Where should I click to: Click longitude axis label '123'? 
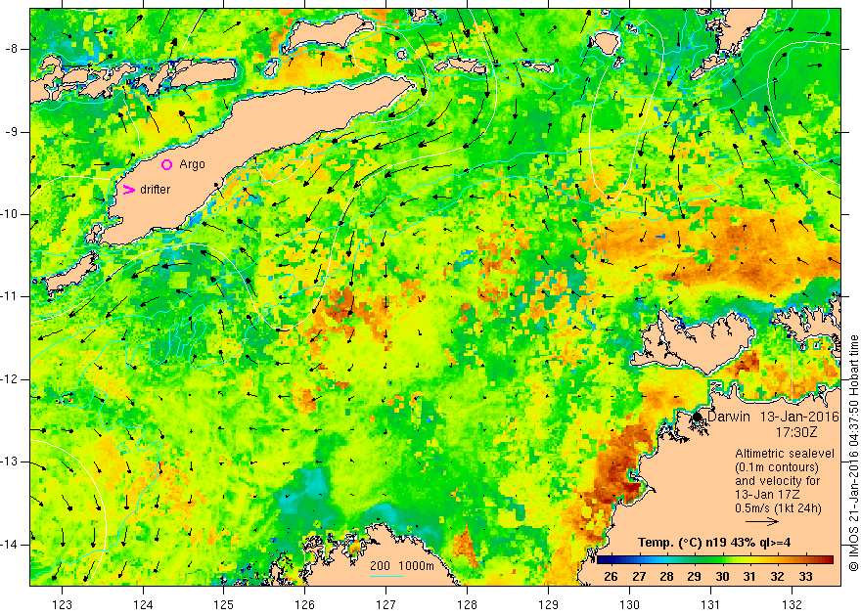point(62,605)
